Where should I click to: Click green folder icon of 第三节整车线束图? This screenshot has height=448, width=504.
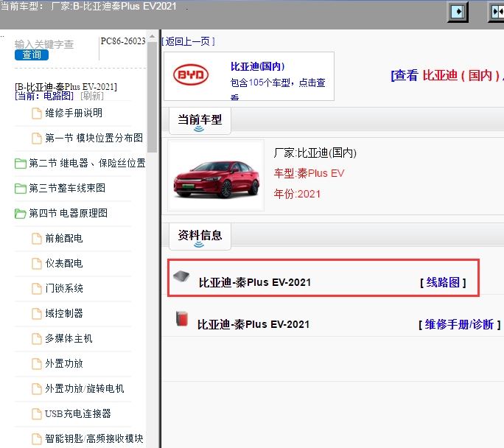point(21,189)
